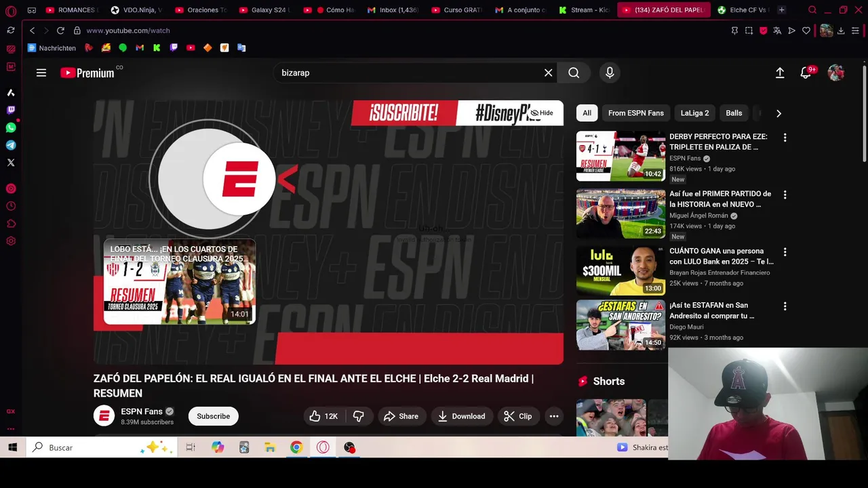Create a Clip of the video
Image resolution: width=868 pixels, height=488 pixels.
(518, 416)
